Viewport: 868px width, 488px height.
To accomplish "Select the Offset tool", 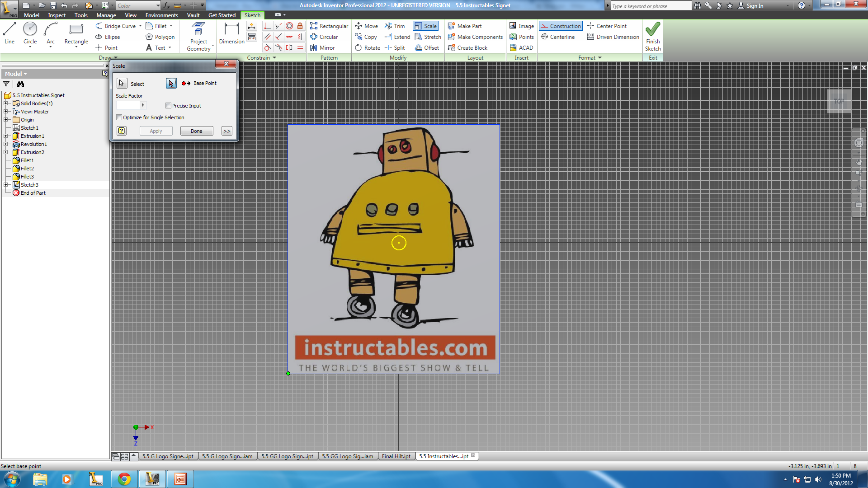I will click(427, 48).
